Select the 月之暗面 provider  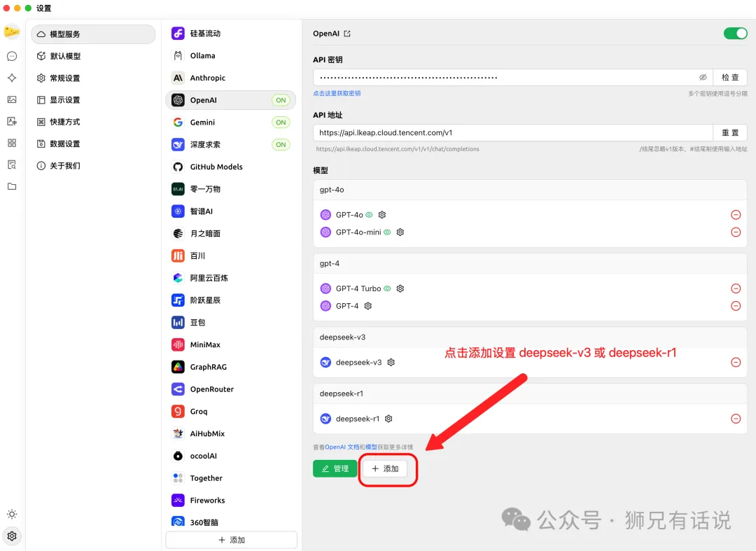pos(230,233)
